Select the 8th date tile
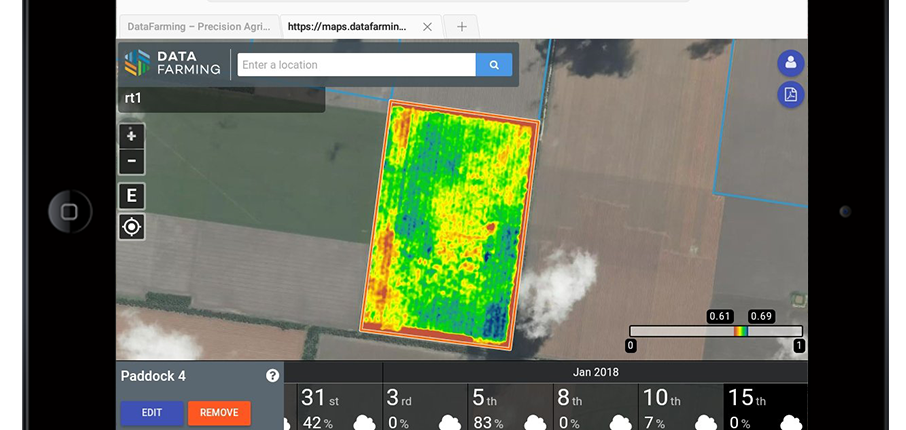 (596, 407)
